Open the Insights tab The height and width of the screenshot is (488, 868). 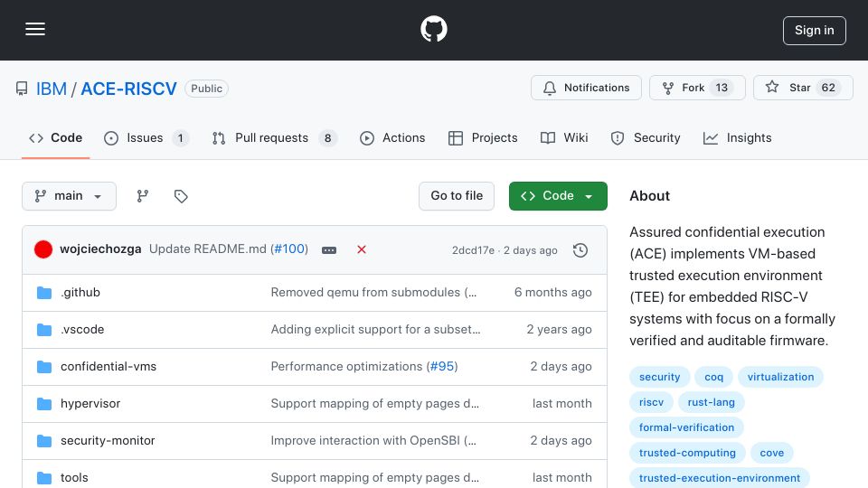[x=738, y=137]
